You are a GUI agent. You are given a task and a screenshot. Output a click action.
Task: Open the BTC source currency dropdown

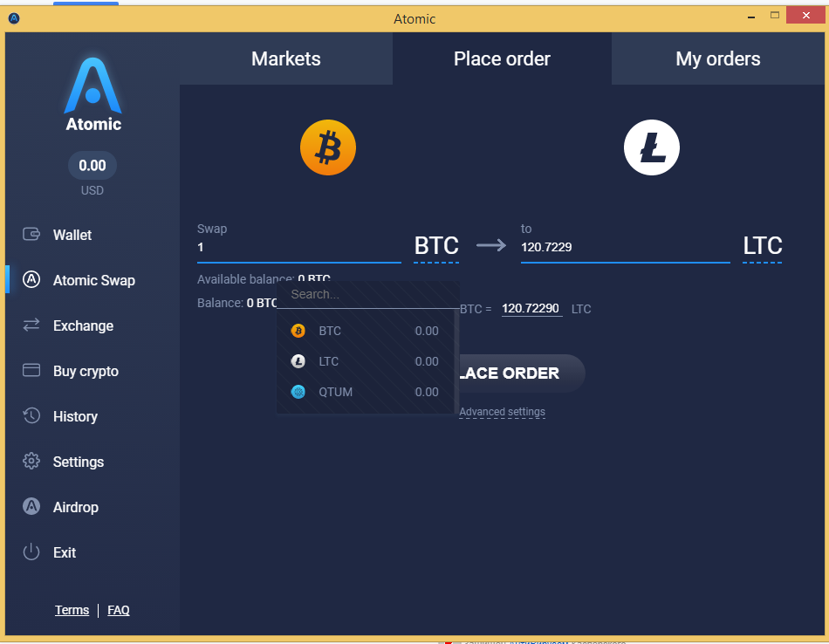click(x=436, y=246)
